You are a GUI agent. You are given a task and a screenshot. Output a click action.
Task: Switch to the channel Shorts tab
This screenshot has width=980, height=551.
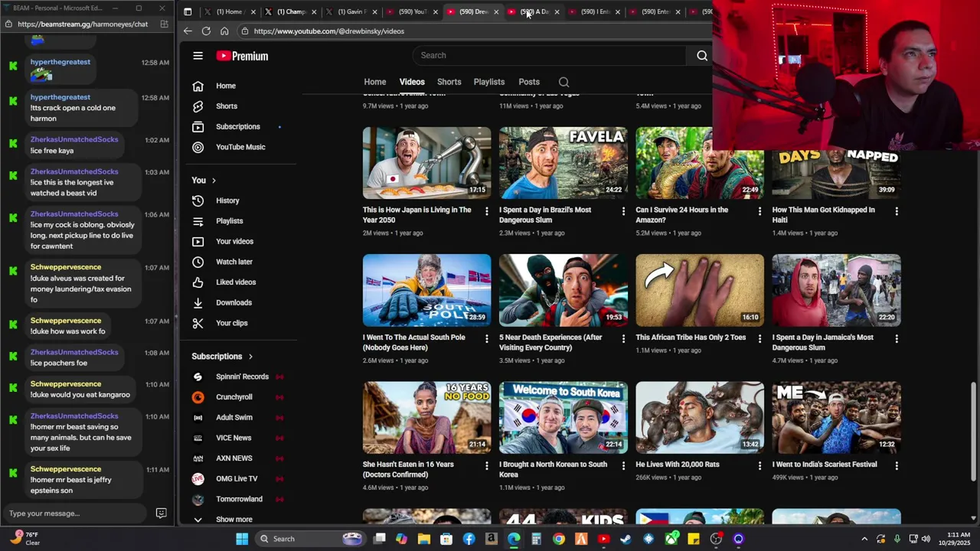point(449,82)
